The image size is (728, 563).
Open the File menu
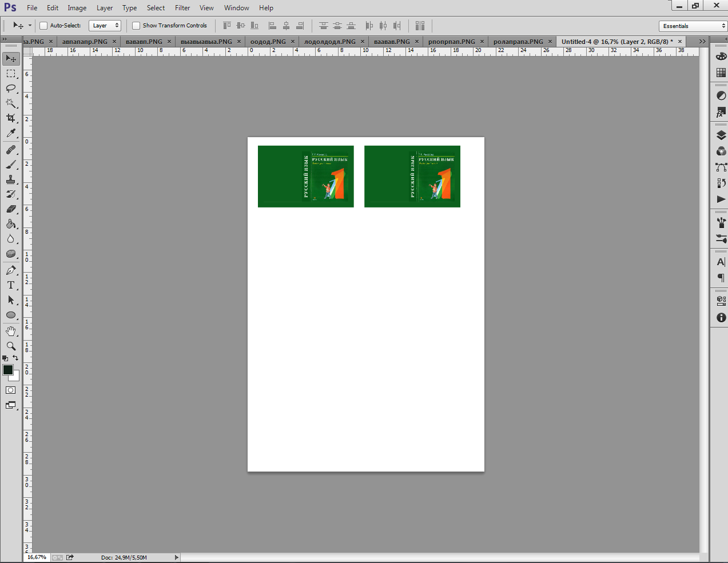pos(32,8)
